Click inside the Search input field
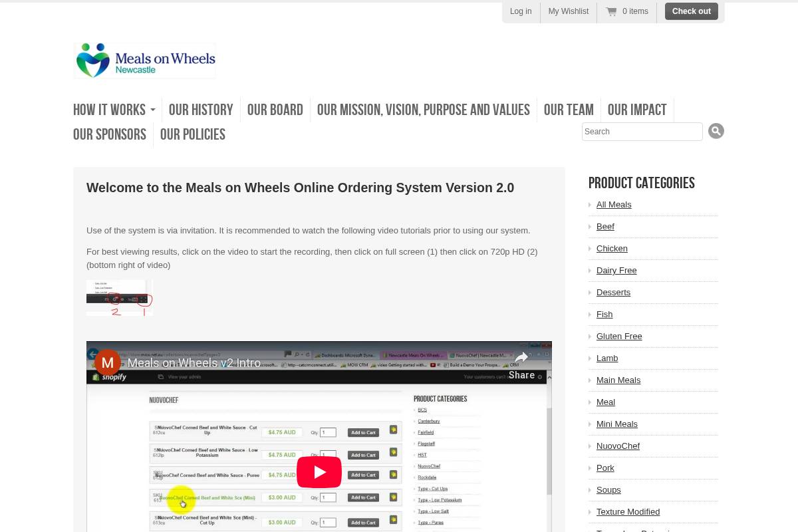 tap(642, 131)
